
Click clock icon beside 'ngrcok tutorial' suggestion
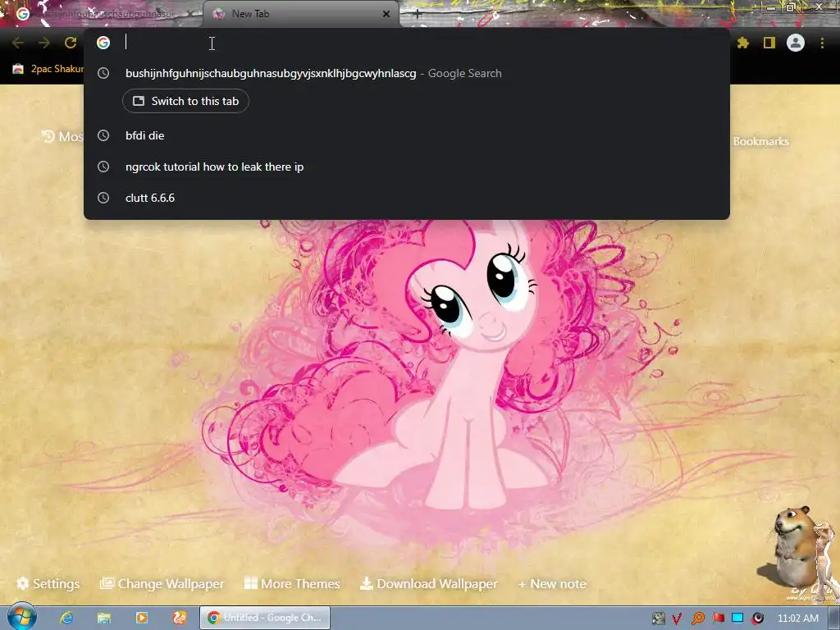click(x=103, y=167)
